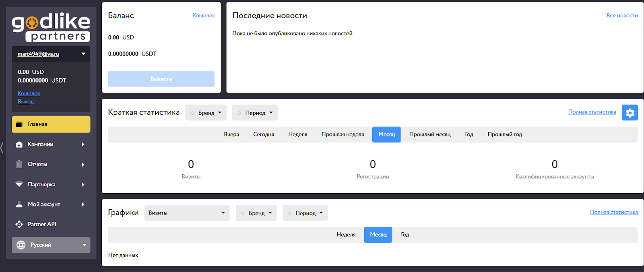
Task: Click the Выход logout link
Action: coord(26,102)
